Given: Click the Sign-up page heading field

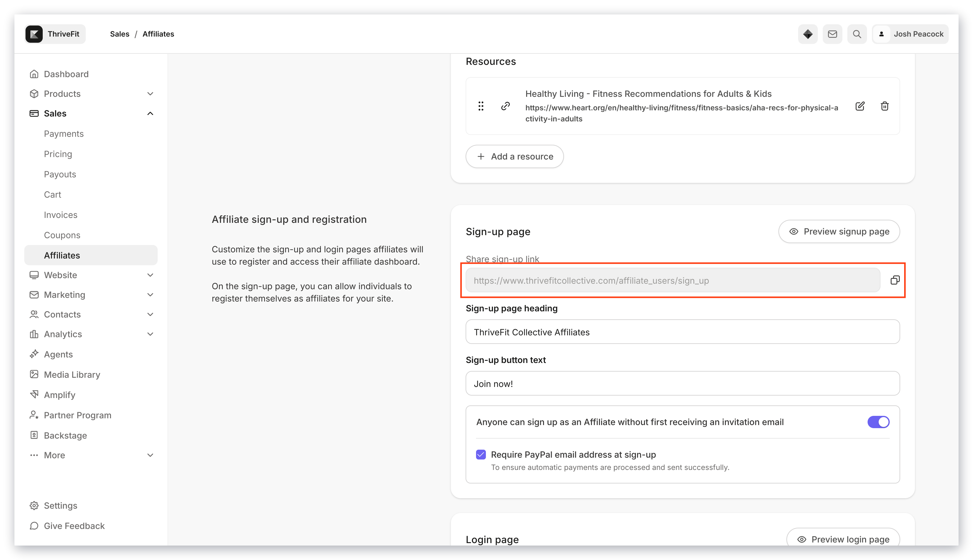Looking at the screenshot, I should point(683,332).
